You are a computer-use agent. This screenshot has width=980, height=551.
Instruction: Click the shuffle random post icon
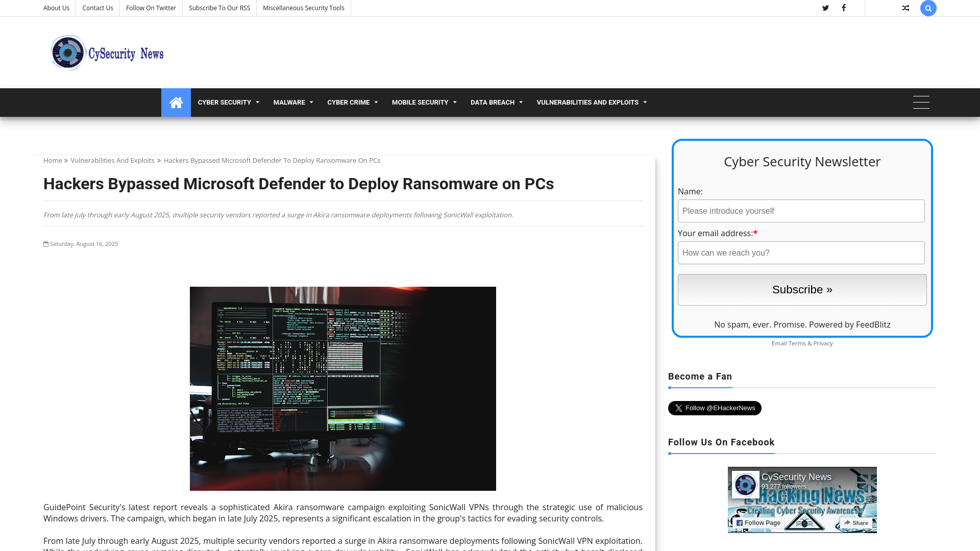pos(905,8)
